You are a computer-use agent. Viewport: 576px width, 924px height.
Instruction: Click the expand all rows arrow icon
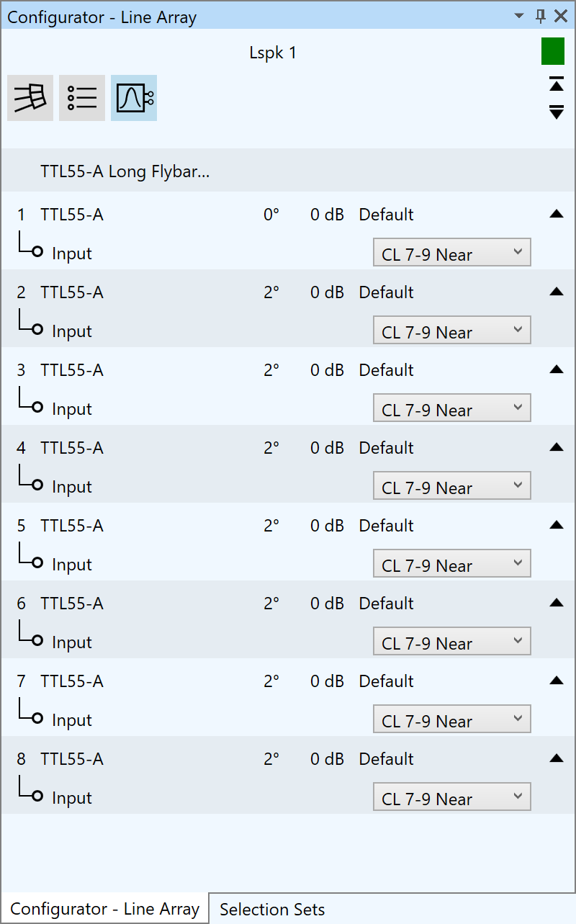tap(557, 112)
